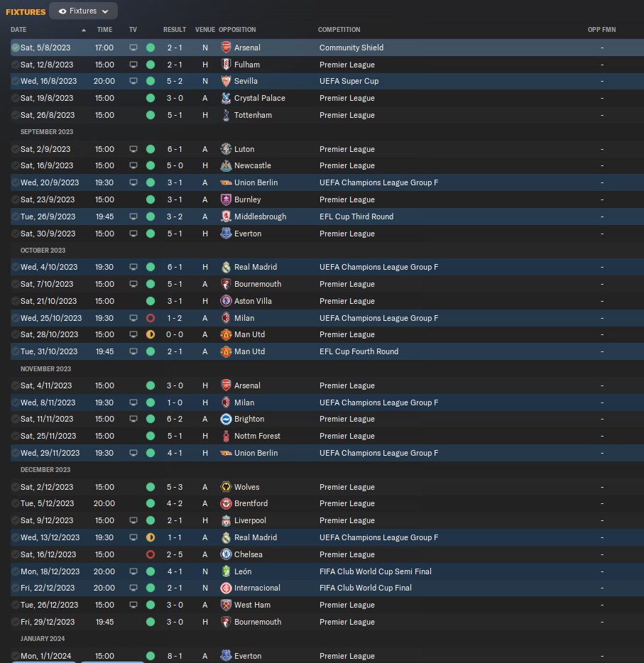Click the Brentford club badge

[x=227, y=503]
